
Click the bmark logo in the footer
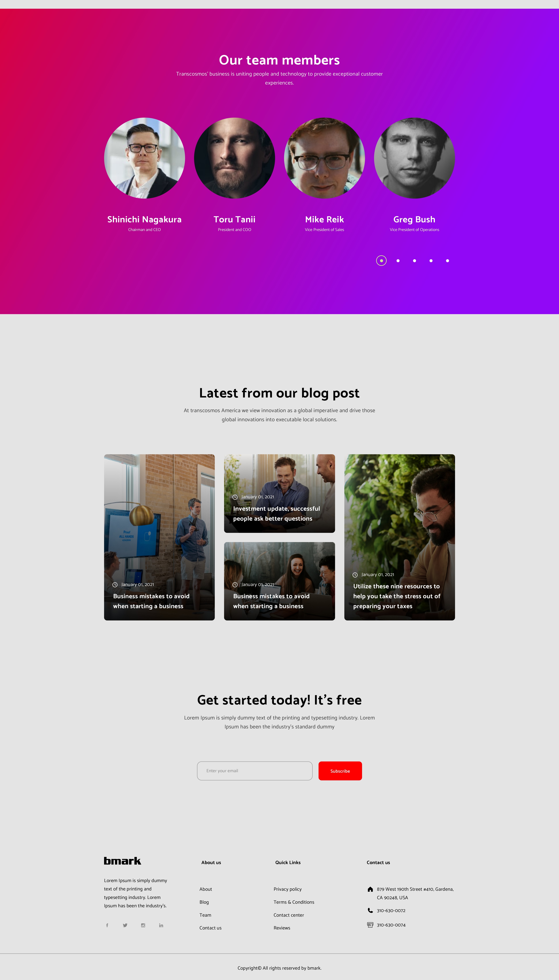123,861
